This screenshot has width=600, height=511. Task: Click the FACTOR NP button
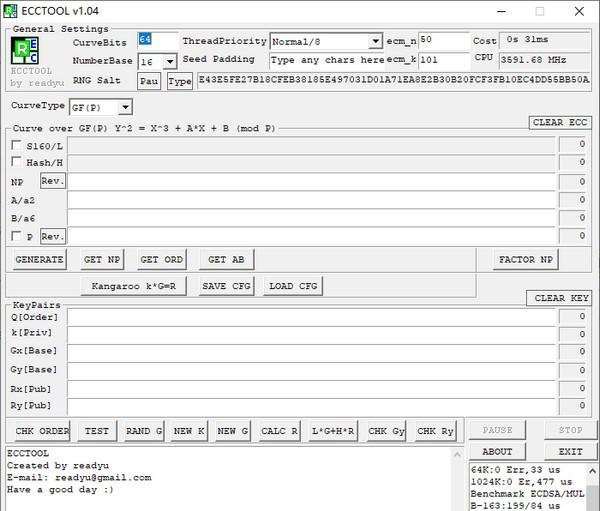coord(525,259)
